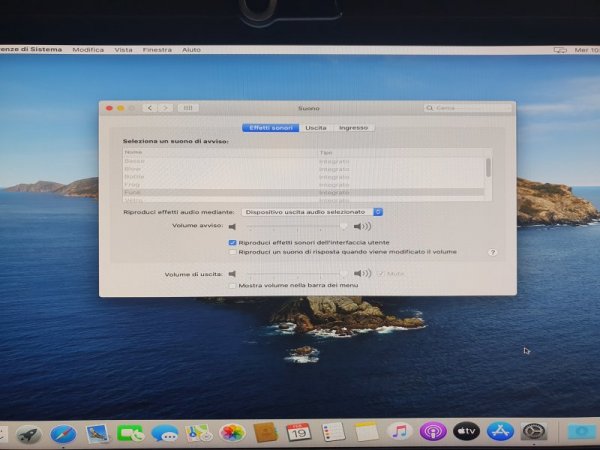Switch to the Uscita tab
600x450 pixels.
point(316,128)
